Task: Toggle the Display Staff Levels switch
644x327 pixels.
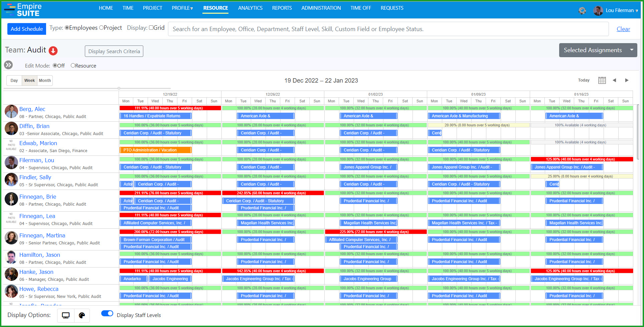Action: 107,313
